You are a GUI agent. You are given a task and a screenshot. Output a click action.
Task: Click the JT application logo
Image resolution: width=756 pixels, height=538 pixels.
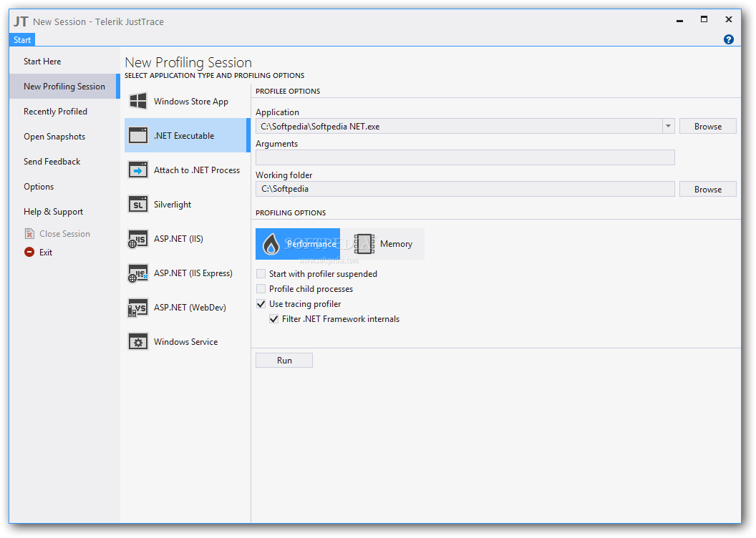[x=21, y=21]
